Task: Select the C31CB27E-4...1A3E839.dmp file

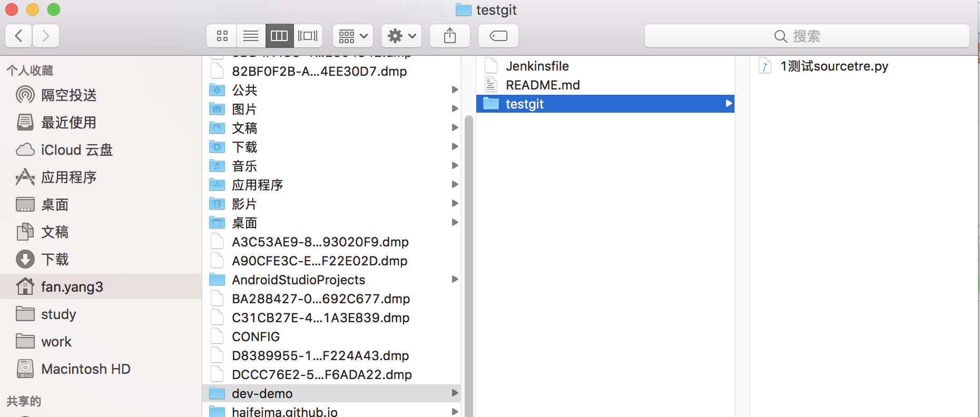Action: tap(331, 317)
